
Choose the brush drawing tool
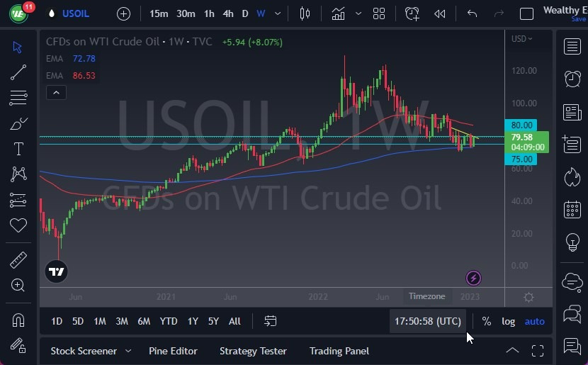18,123
